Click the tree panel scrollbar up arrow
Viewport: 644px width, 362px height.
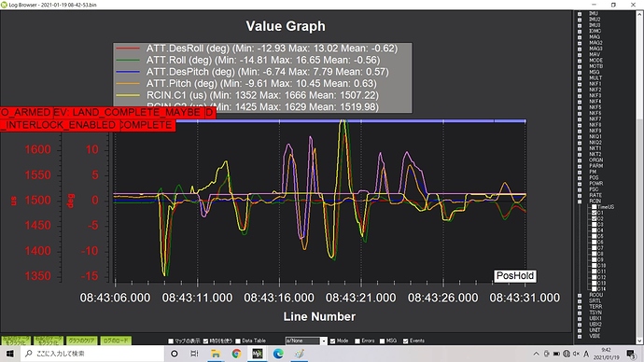coord(639,14)
